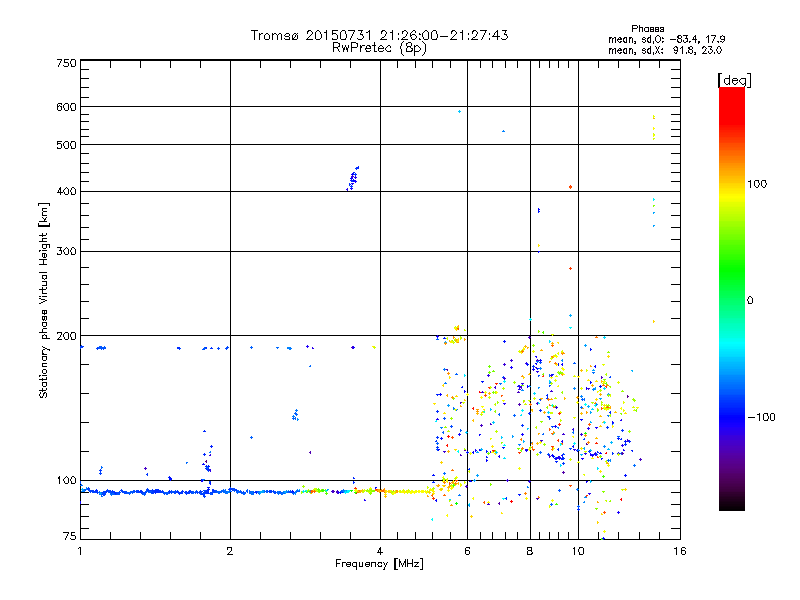Click the "mean, sd,O: -83.4, 17.9" line
The image size is (800, 600).
666,40
